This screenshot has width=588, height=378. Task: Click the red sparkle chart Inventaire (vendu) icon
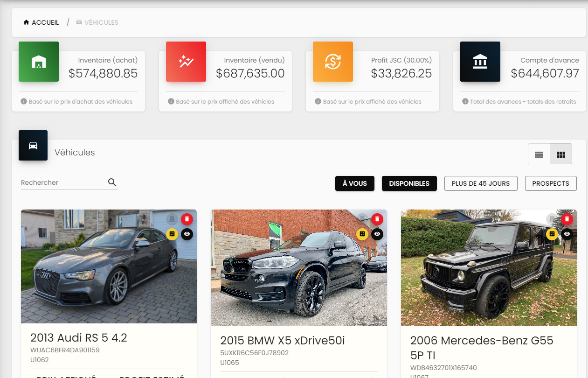click(x=186, y=62)
